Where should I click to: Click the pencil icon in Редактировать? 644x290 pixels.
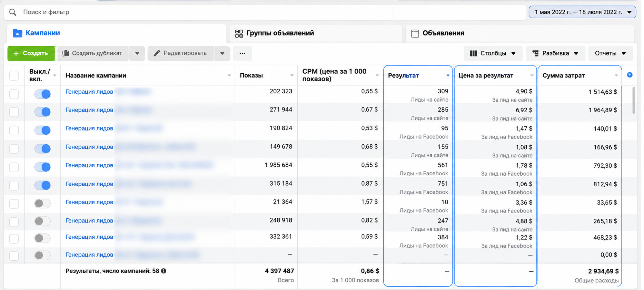tap(157, 53)
